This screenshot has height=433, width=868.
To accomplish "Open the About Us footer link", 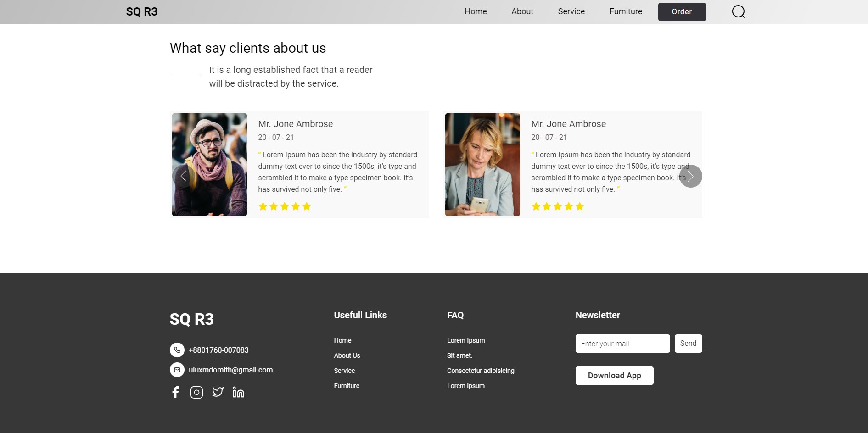I will tap(347, 355).
